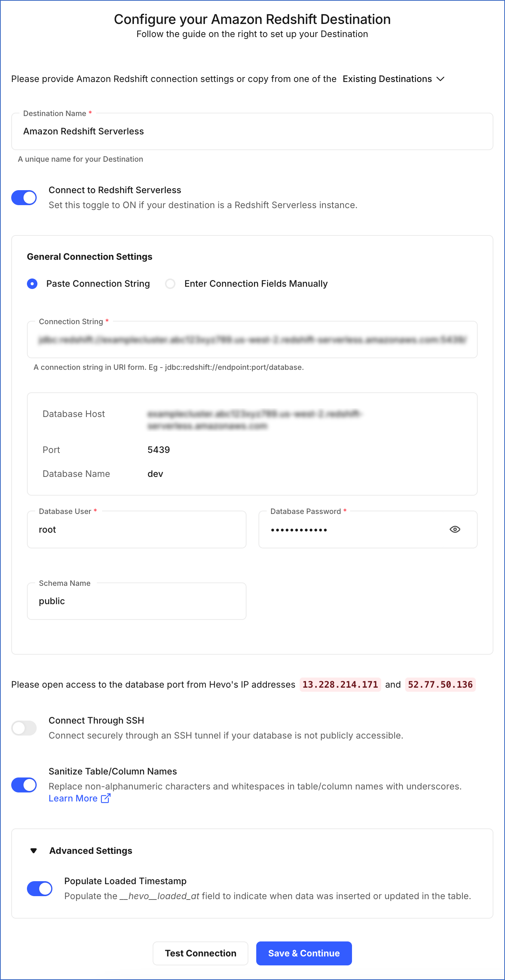
Task: Open the Existing Destinations dropdown
Action: coord(394,79)
